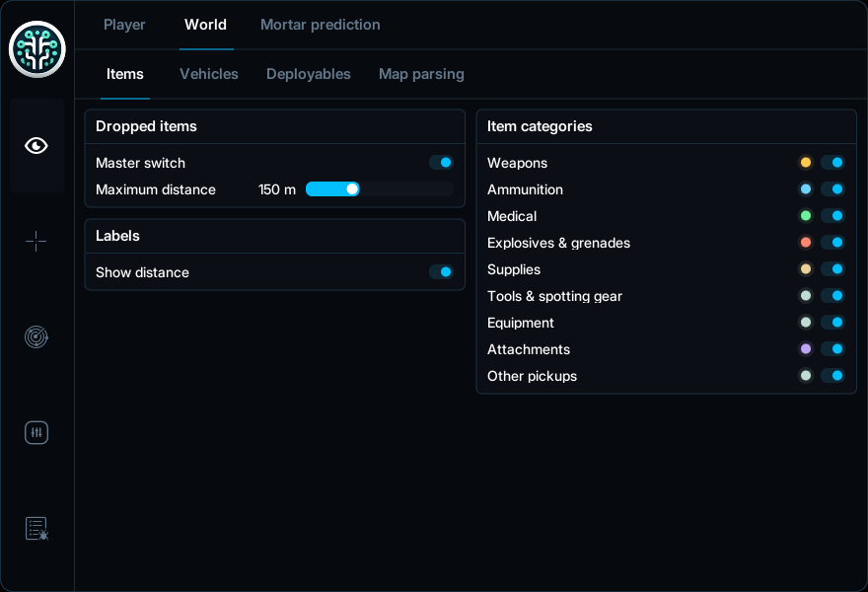868x592 pixels.
Task: Toggle Tools & spotting gear switch
Action: 832,296
